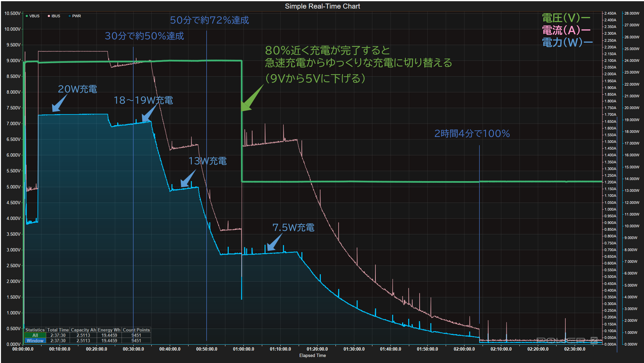Viewport: 644px width, 363px height.
Task: Click the Capacity Ah column header
Action: pos(83,330)
